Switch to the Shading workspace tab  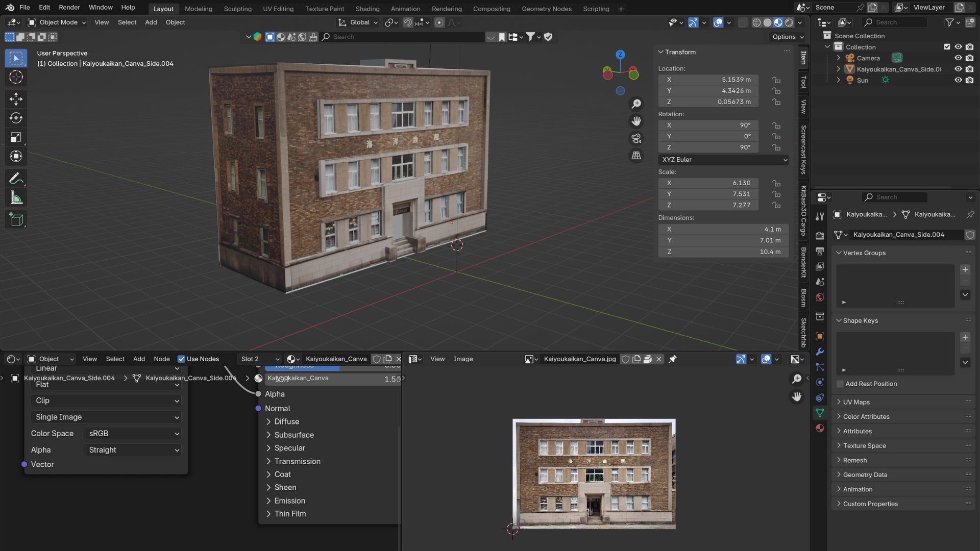(367, 9)
